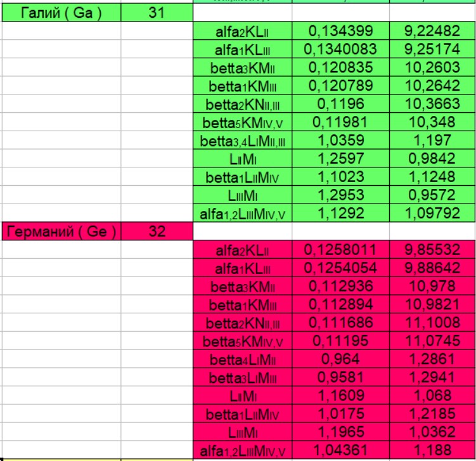The width and height of the screenshot is (476, 461).
Task: Select the cell showing 1,04361
Action: point(340,451)
